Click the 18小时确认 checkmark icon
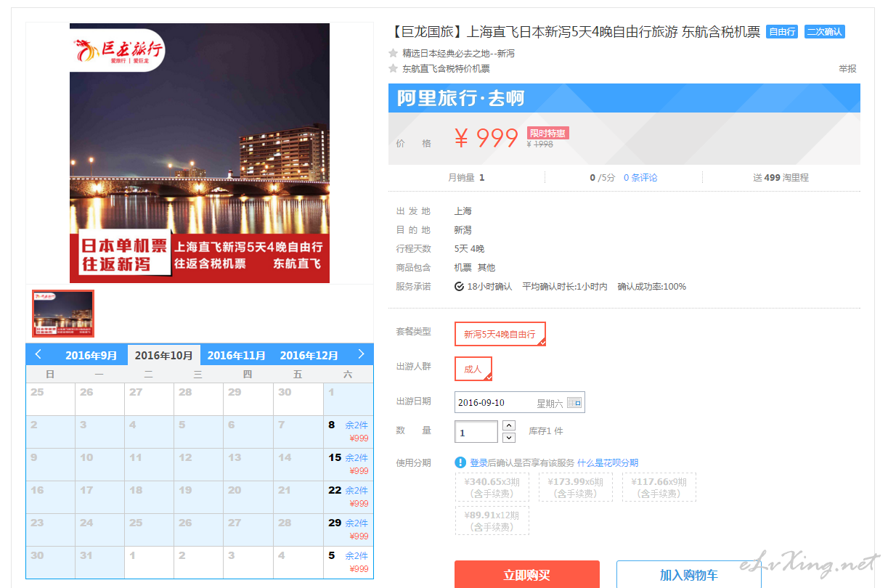Image resolution: width=888 pixels, height=588 pixels. 460,287
